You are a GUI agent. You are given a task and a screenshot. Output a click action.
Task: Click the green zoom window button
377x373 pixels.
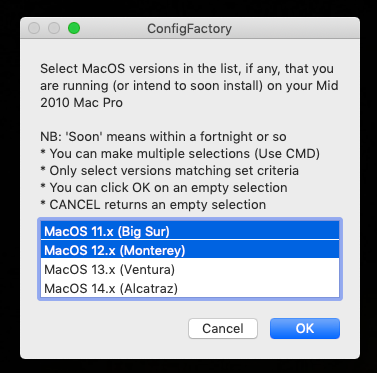click(74, 28)
